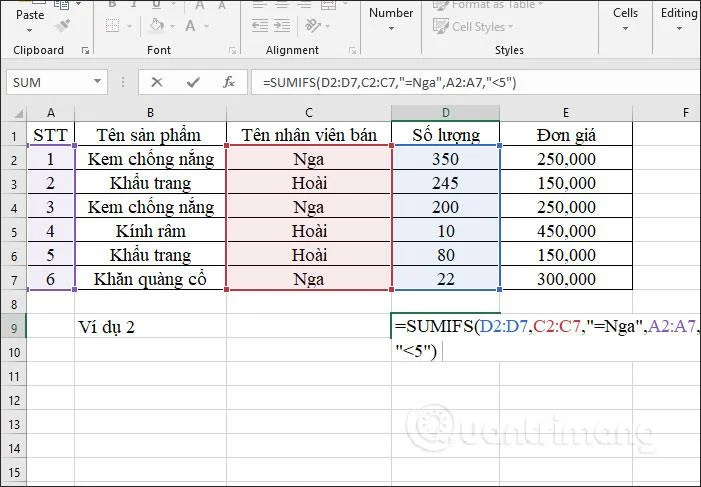Open the Editing group dropdown

point(679,29)
